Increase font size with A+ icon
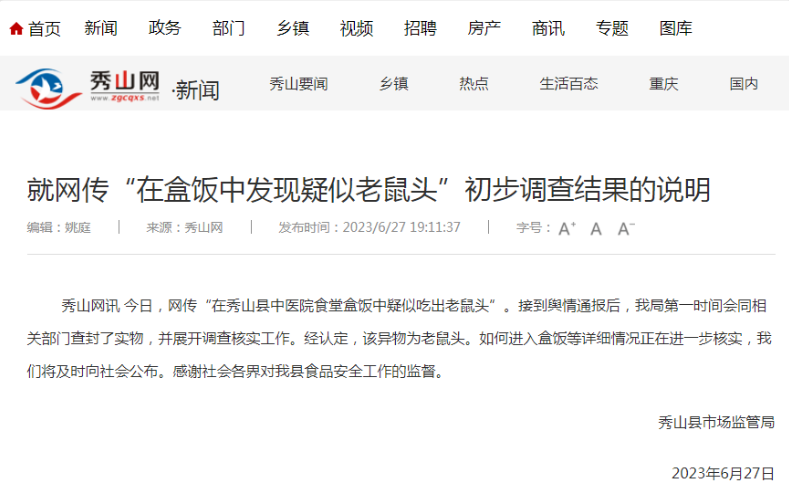 click(567, 229)
